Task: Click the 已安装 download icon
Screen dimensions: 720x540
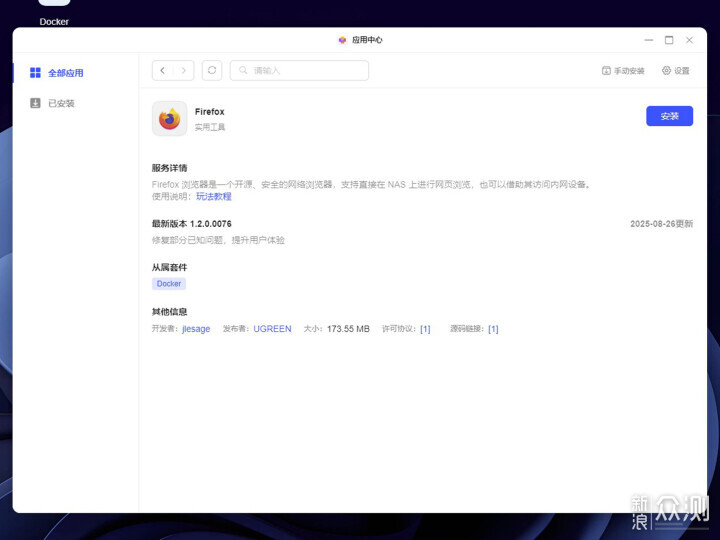Action: click(x=35, y=103)
